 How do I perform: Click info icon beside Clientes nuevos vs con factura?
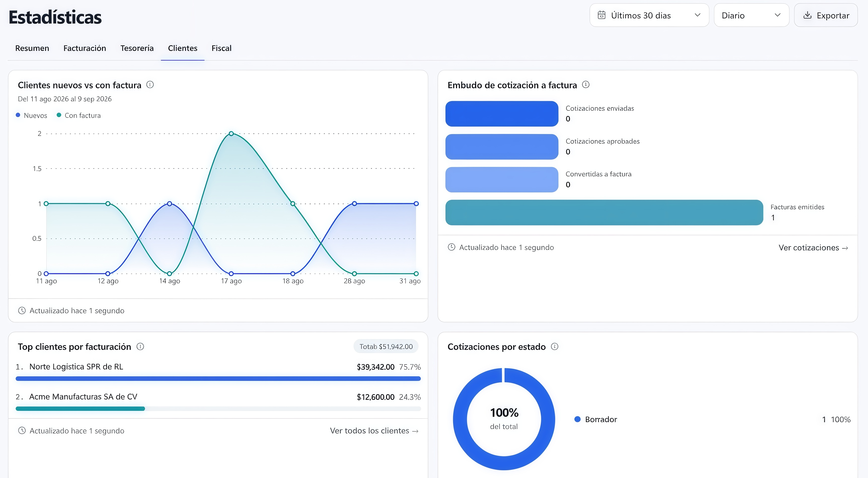coord(150,85)
